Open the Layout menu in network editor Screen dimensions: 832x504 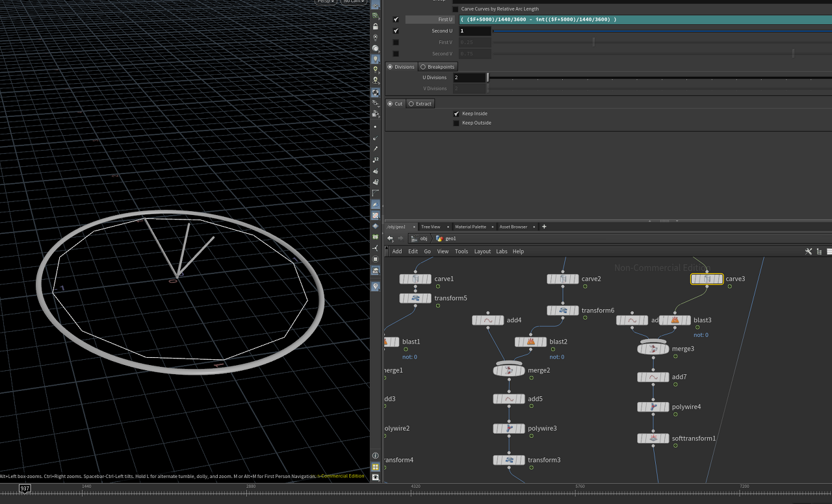(x=482, y=251)
